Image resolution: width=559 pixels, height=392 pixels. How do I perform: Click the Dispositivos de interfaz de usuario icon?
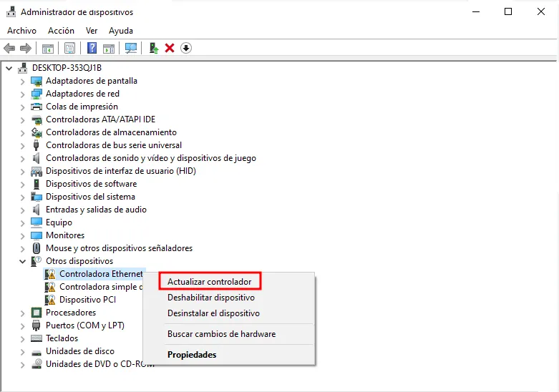click(37, 172)
